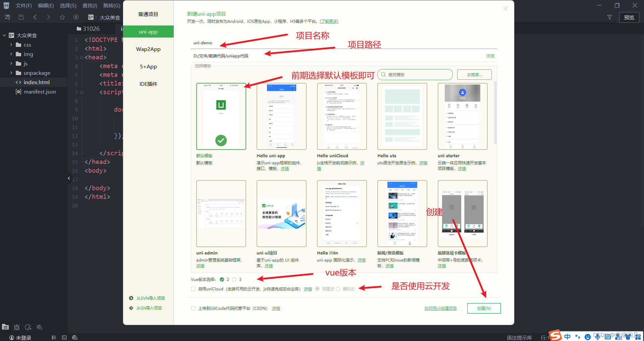
Task: Click the Git import diamond icon
Action: 131,308
